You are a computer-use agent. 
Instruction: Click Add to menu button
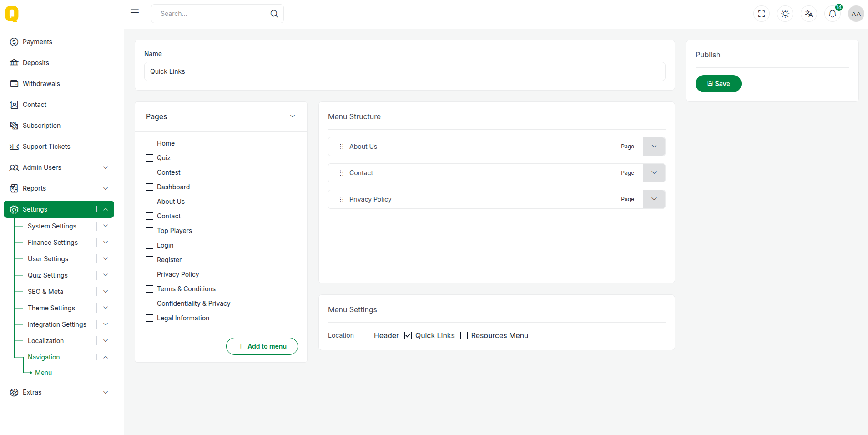tap(262, 346)
